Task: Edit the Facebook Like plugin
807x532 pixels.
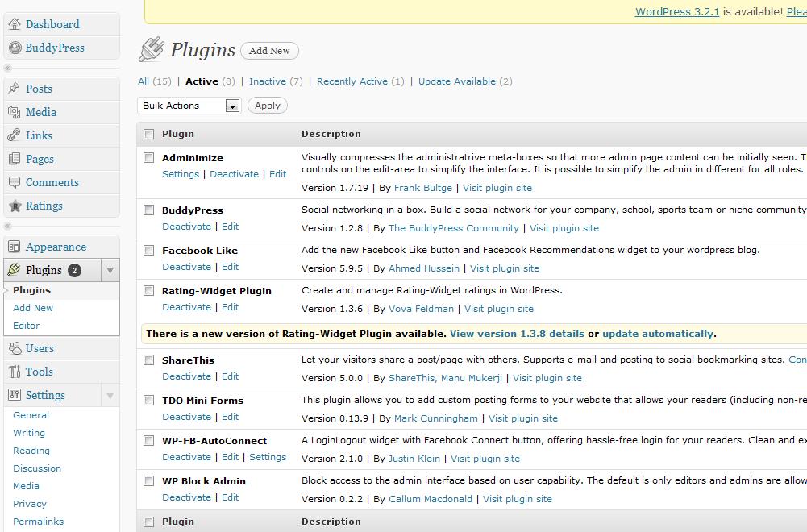Action: pos(230,267)
